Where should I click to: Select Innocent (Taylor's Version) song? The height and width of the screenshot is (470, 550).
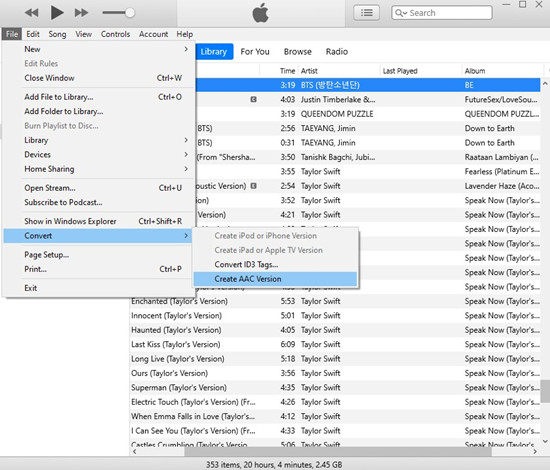pos(176,316)
